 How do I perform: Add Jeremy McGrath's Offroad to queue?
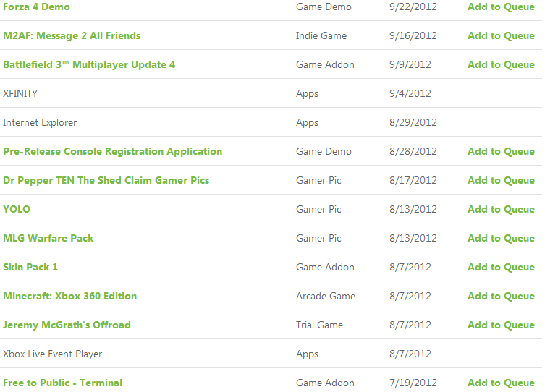pos(501,325)
